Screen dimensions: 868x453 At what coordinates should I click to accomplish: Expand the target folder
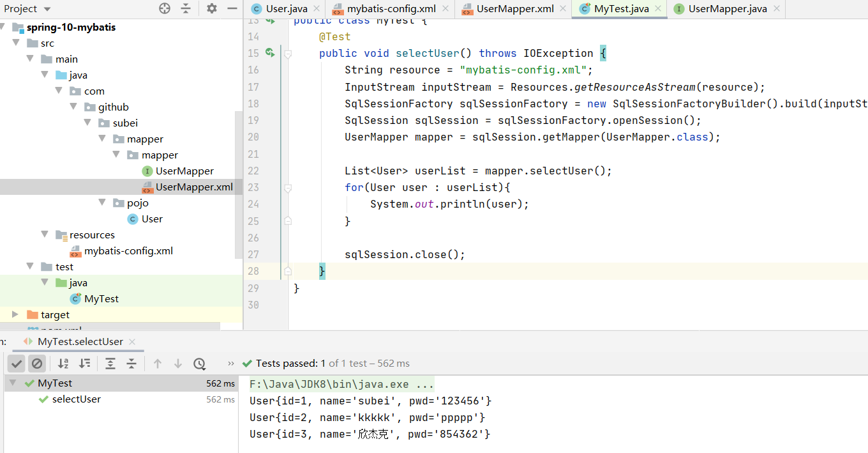pos(15,314)
